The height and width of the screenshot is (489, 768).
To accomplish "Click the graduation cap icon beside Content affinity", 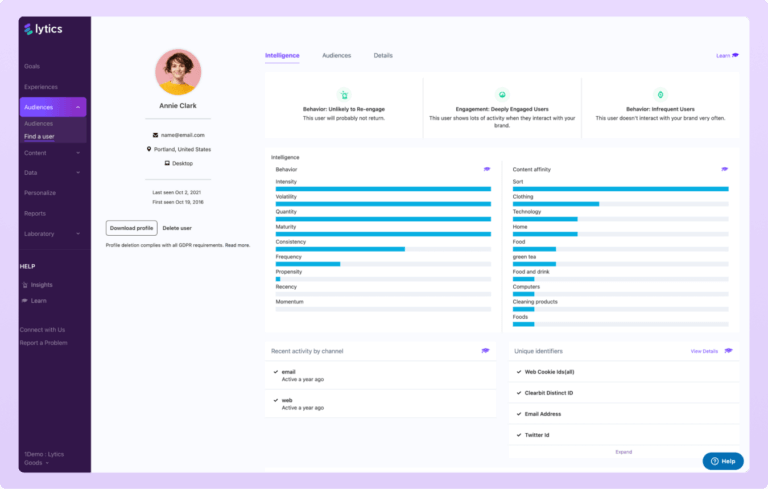I will 724,170.
